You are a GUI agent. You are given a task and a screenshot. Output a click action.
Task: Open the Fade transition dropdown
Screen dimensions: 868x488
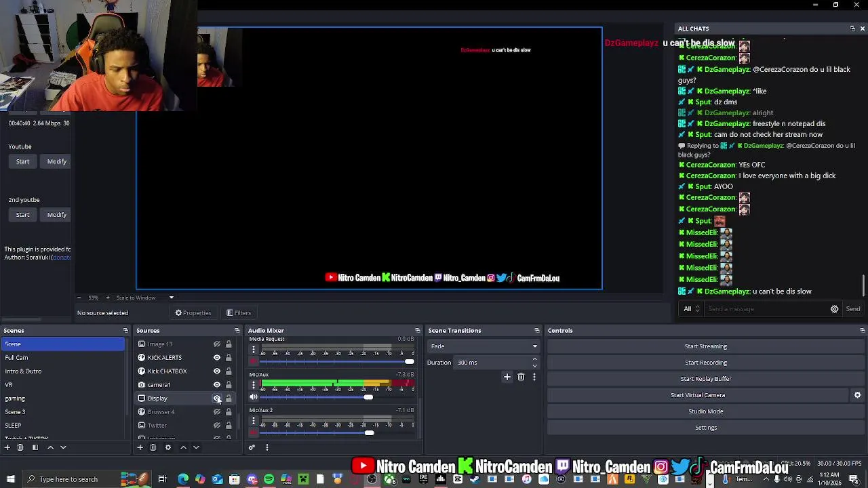pyautogui.click(x=483, y=346)
